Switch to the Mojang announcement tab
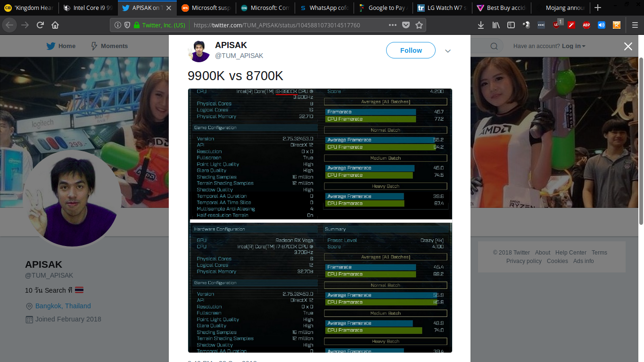 coord(560,8)
